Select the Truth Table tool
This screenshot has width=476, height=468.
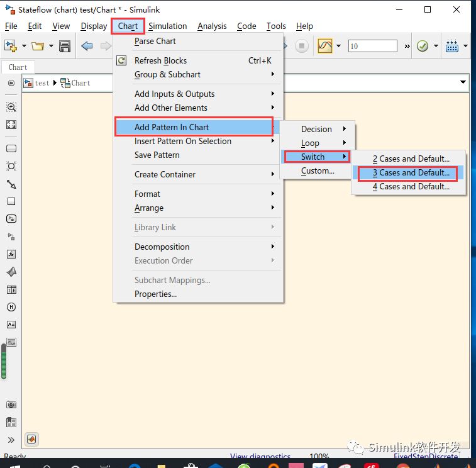click(11, 289)
